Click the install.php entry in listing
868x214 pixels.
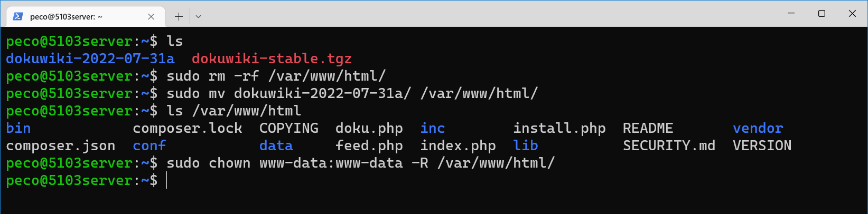[x=559, y=129]
